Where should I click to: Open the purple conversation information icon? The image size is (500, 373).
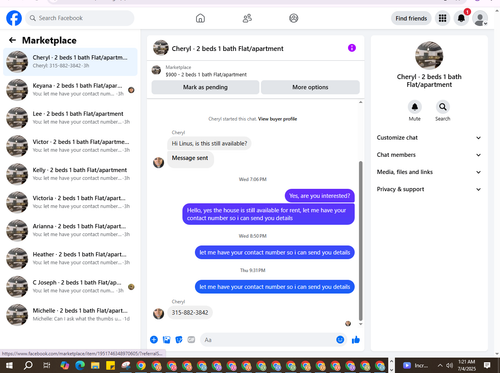[x=352, y=48]
